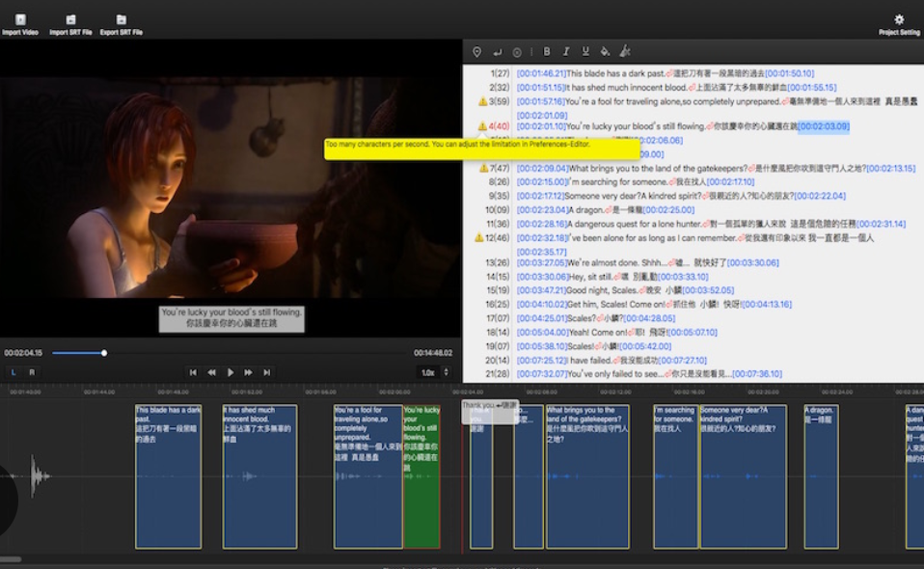Click the 00:02:08.00 mark on timeline ruler
This screenshot has height=569, width=924.
click(541, 392)
